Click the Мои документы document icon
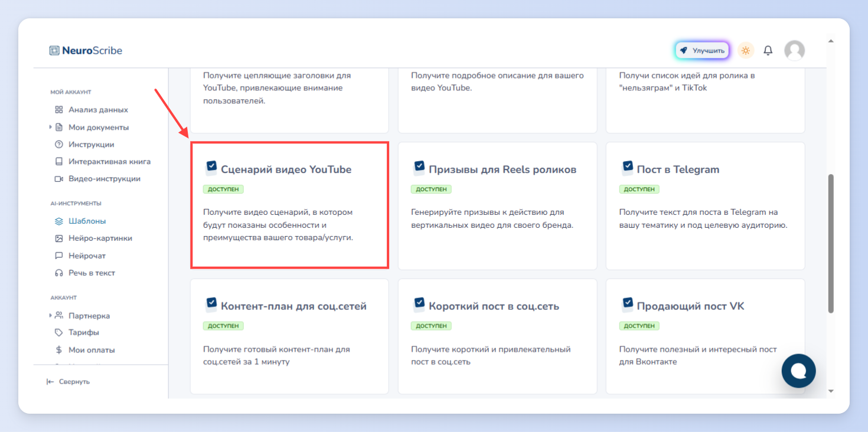The width and height of the screenshot is (868, 432). pyautogui.click(x=58, y=127)
